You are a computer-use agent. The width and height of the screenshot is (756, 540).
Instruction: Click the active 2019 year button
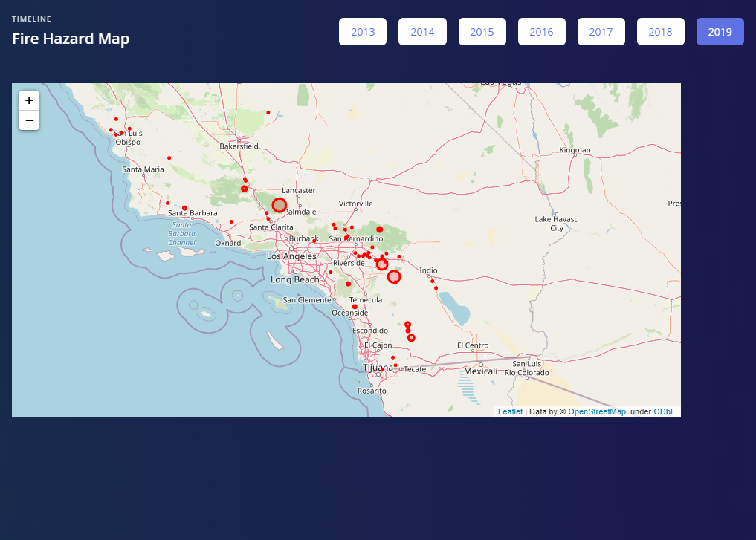click(x=720, y=32)
